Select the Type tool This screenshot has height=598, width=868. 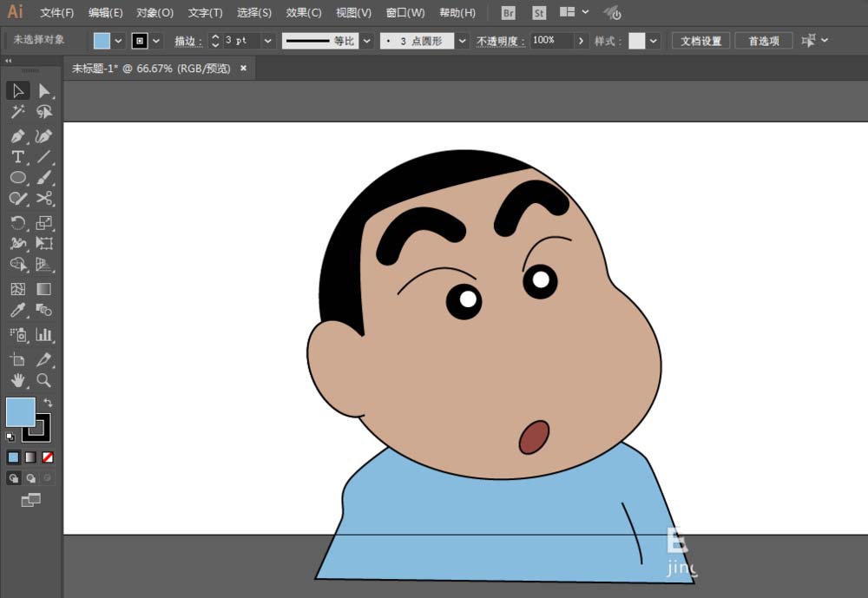coord(17,157)
